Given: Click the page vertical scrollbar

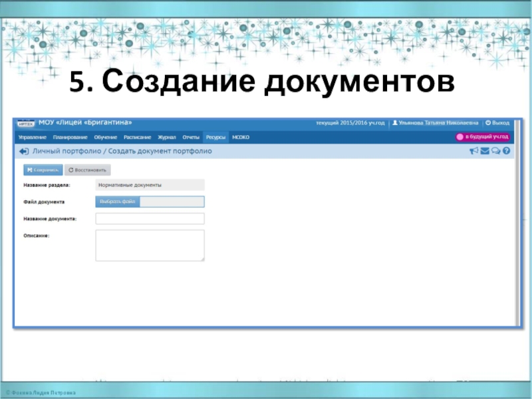Looking at the screenshot, I should click(517, 222).
